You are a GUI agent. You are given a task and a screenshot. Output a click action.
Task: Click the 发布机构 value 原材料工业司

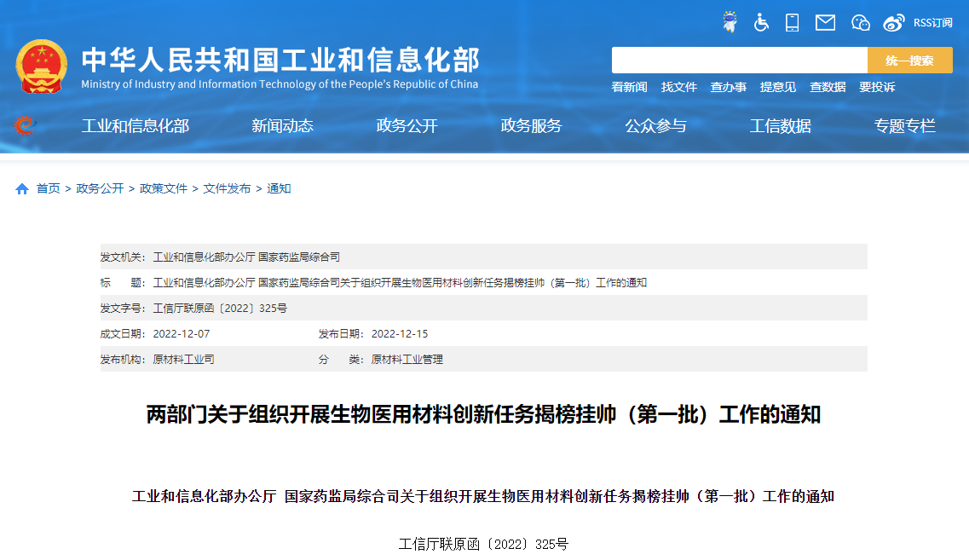click(183, 359)
